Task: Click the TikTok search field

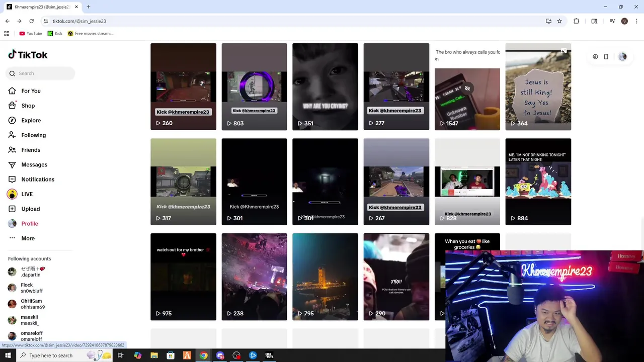Action: (40, 73)
